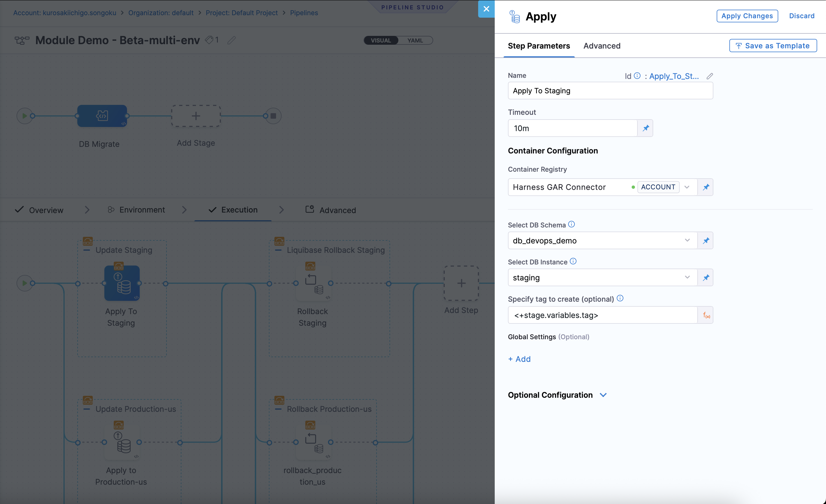This screenshot has width=826, height=504.
Task: Expand the Optional Configuration section
Action: (x=603, y=395)
